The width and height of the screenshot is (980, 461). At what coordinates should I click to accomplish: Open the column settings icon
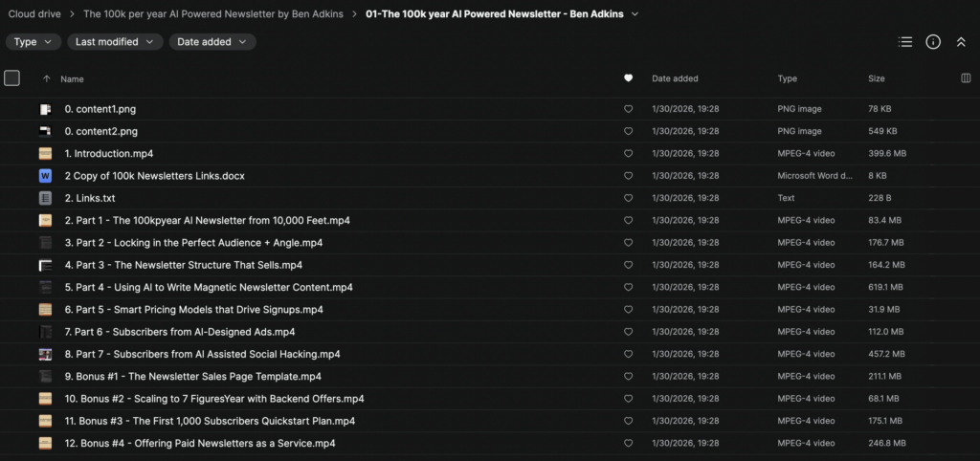click(966, 78)
